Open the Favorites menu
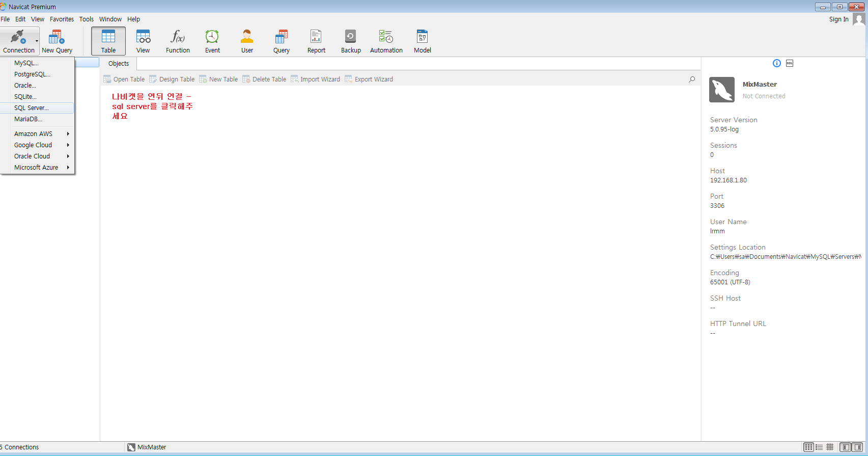 62,19
